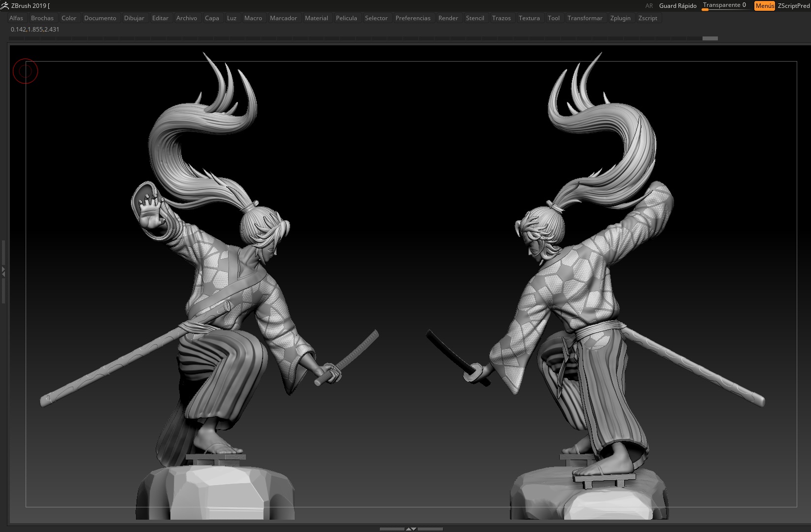Screen dimensions: 811x532
Task: Click the highlighted undo history segment
Action: click(710, 38)
